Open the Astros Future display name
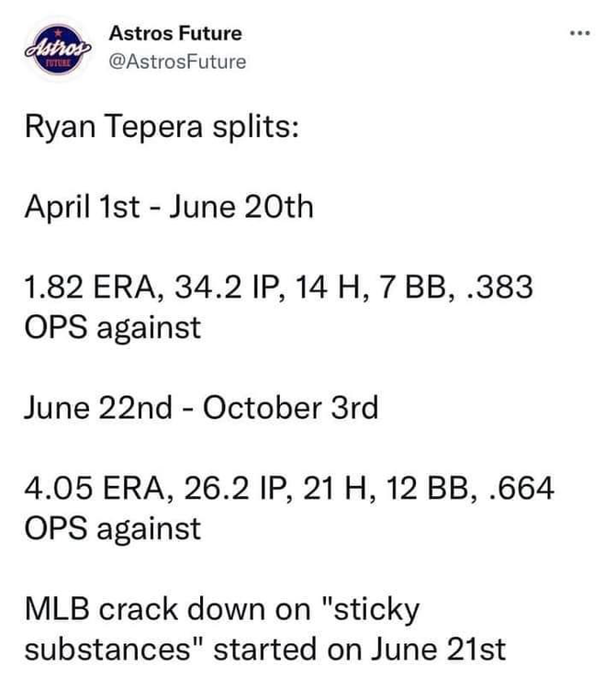 click(175, 33)
